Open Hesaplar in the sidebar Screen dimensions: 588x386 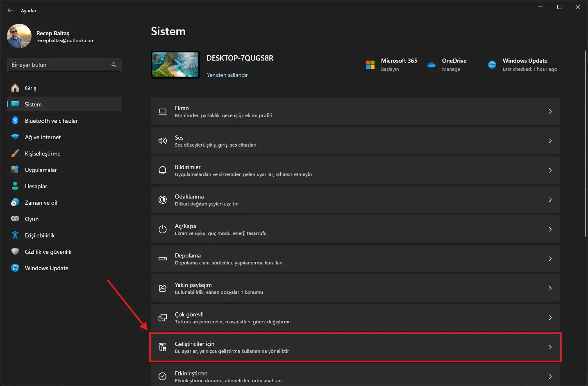64,186
